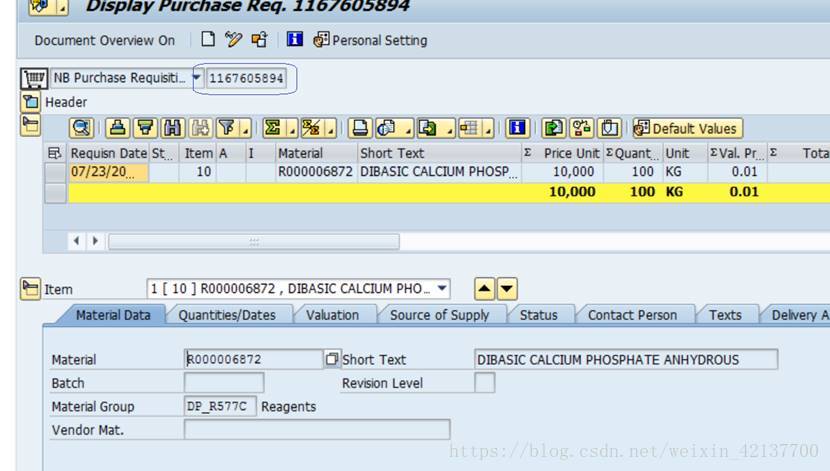Screen dimensions: 830x471
Task: Click the Choose layout grid icon
Action: (x=470, y=128)
